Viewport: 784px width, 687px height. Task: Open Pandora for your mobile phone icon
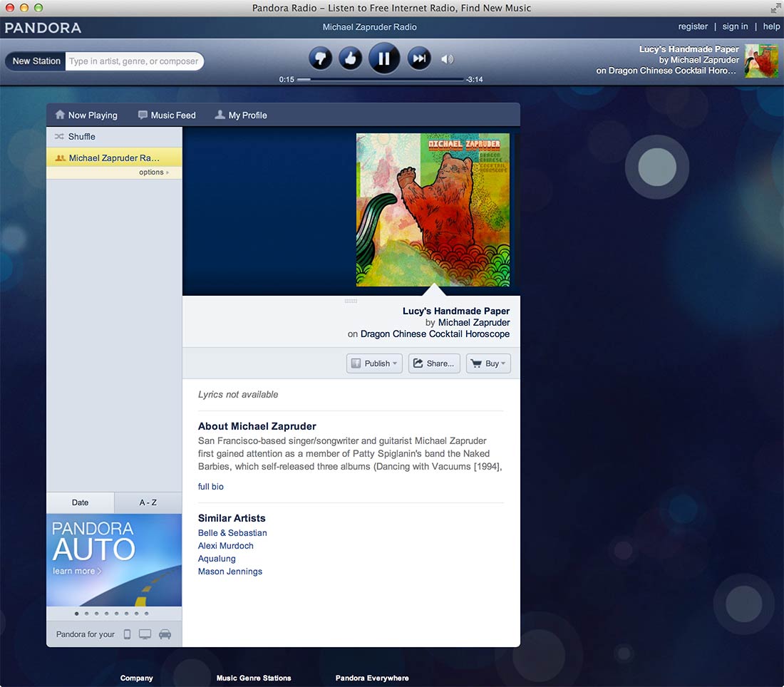127,634
